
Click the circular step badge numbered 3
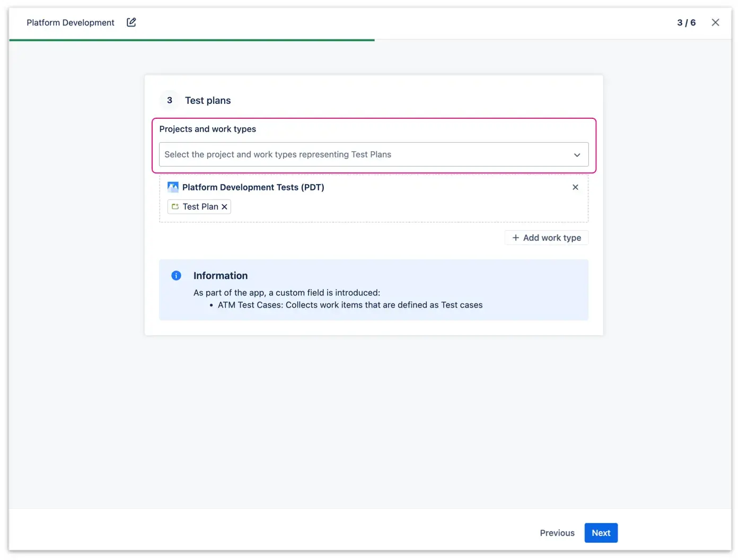tap(169, 100)
